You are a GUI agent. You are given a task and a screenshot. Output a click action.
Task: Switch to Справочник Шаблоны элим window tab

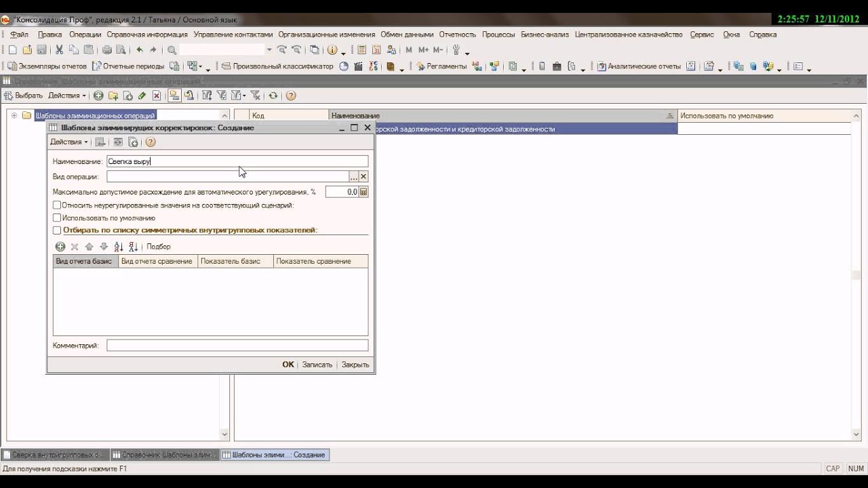164,455
